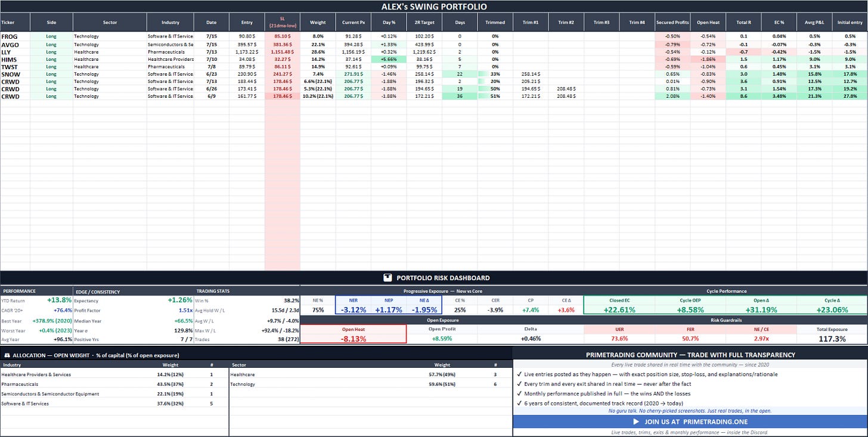This screenshot has width=868, height=437.
Task: Click the Semiconductors & Semiconductor Equipment allocation row
Action: [114, 393]
